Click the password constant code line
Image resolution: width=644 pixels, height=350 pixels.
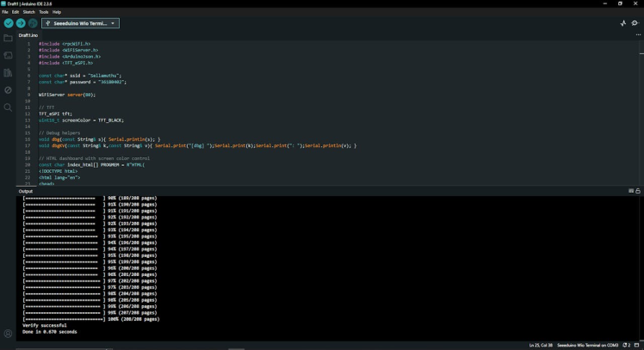click(83, 82)
